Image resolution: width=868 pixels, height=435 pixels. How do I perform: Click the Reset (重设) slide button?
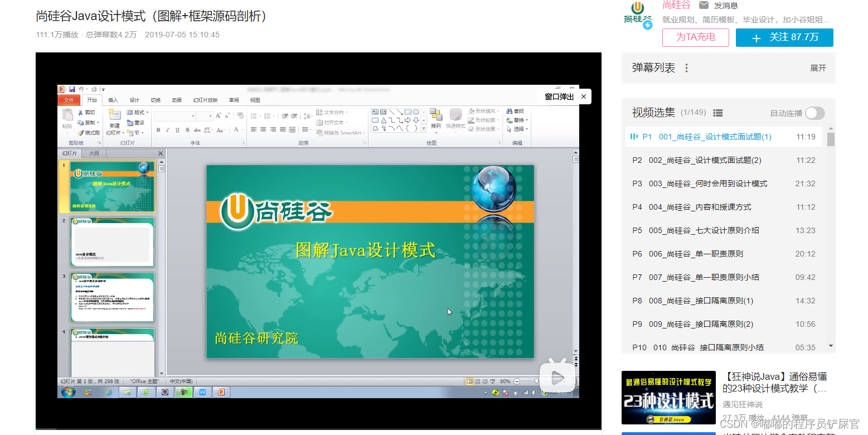point(135,123)
